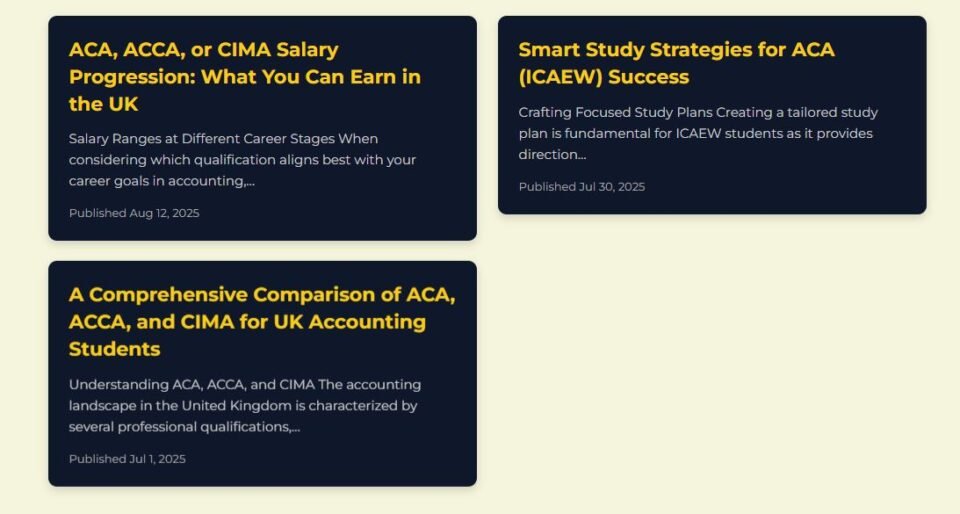Click the 'Published Aug 12, 2025' date
Viewport: 960px width, 514px height.
[134, 213]
